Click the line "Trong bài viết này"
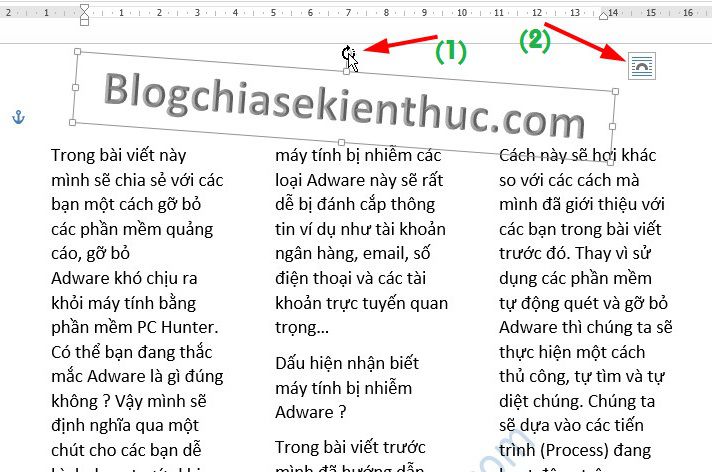The height and width of the screenshot is (472, 712). point(119,155)
